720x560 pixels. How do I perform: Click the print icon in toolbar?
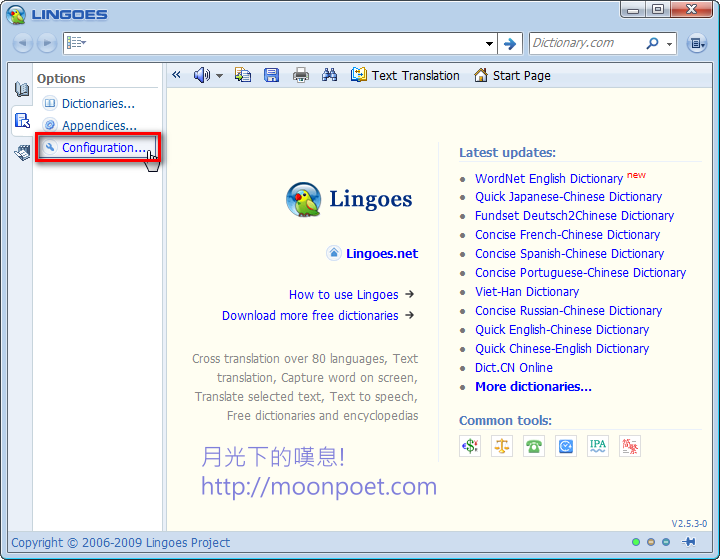click(x=300, y=75)
